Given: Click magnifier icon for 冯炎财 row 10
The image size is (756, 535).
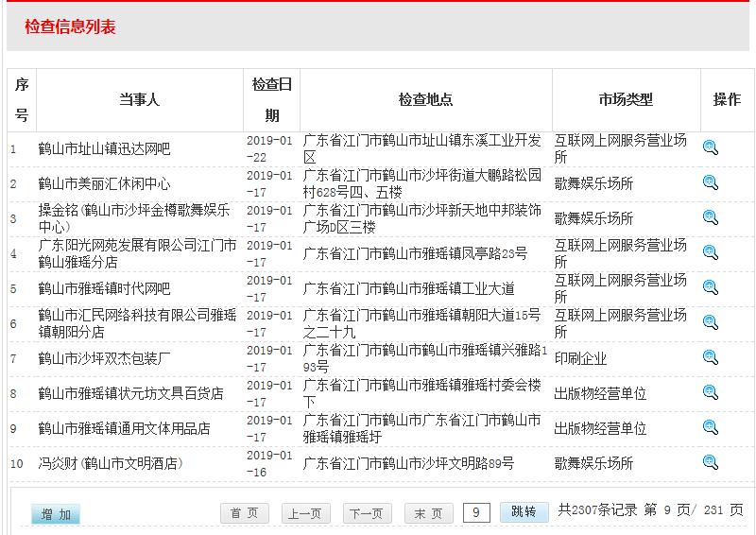Looking at the screenshot, I should tap(711, 462).
